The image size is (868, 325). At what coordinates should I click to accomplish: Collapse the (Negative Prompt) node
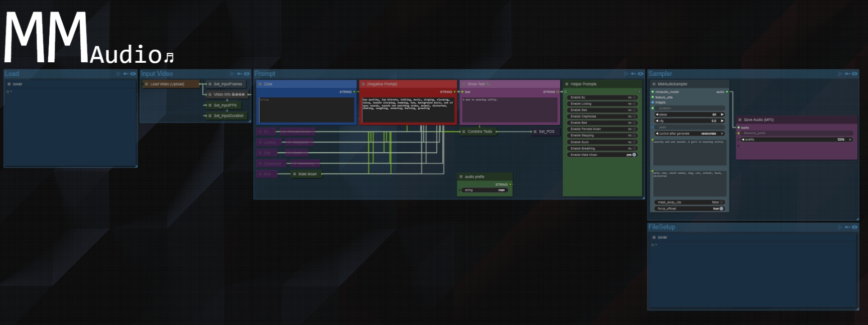click(x=363, y=84)
